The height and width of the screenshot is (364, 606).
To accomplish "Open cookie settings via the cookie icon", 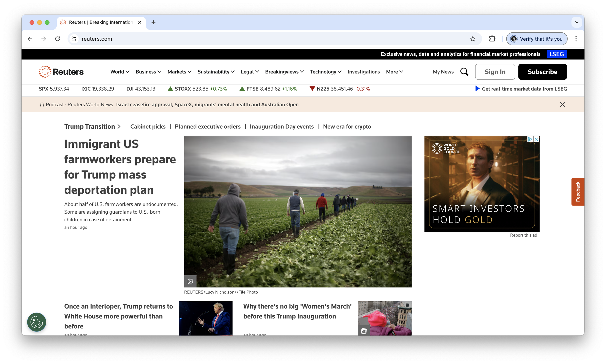I will (36, 322).
